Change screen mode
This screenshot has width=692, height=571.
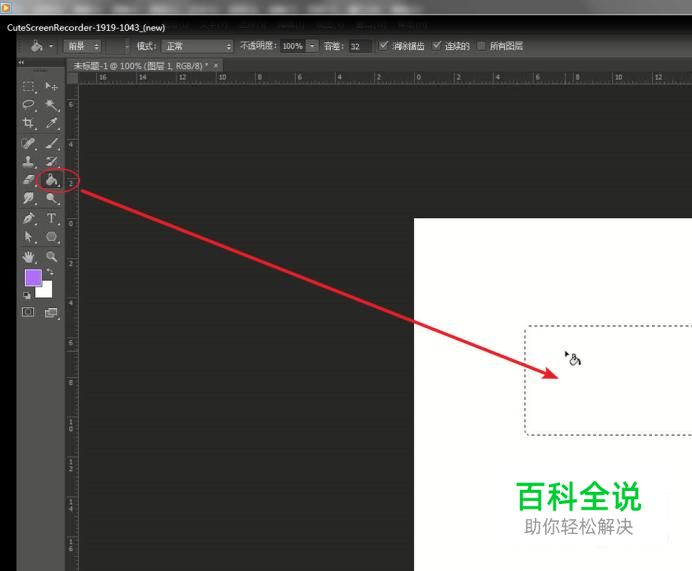point(51,313)
